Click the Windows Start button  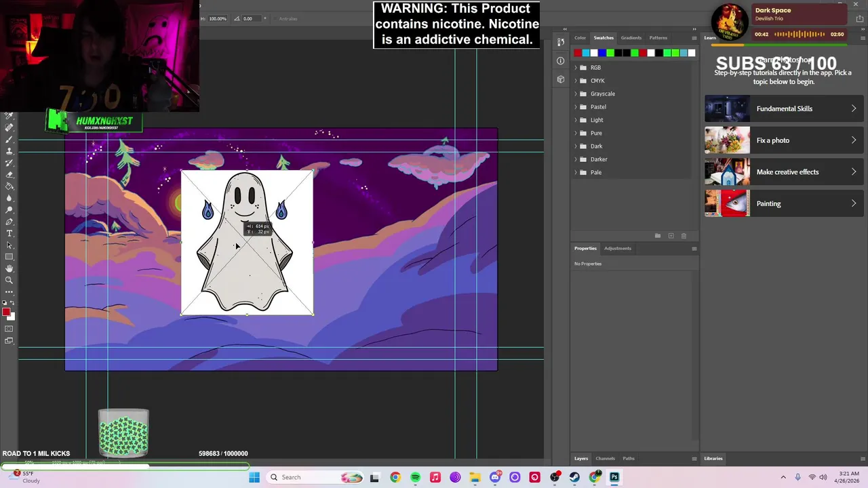(254, 477)
